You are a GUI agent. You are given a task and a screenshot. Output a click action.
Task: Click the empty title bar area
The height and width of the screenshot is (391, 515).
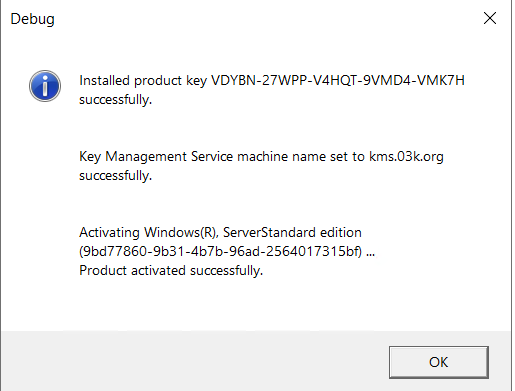(267, 19)
